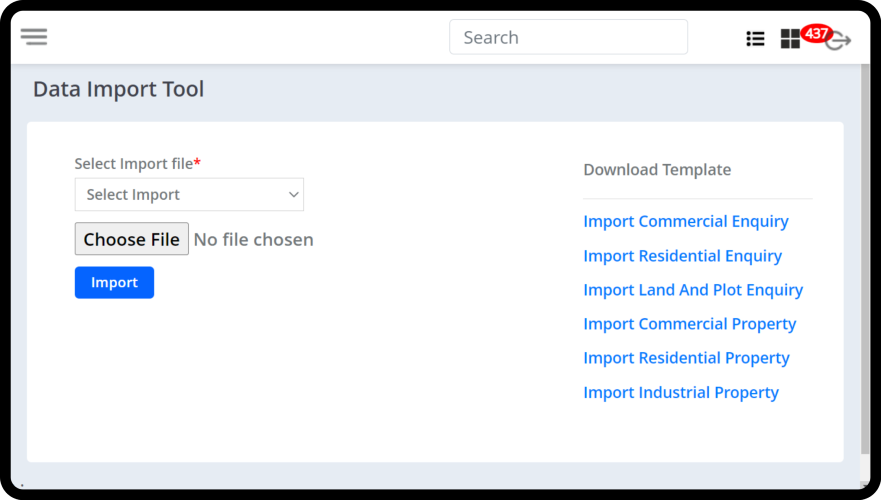The height and width of the screenshot is (500, 881).
Task: Click the Download Template heading
Action: point(656,170)
